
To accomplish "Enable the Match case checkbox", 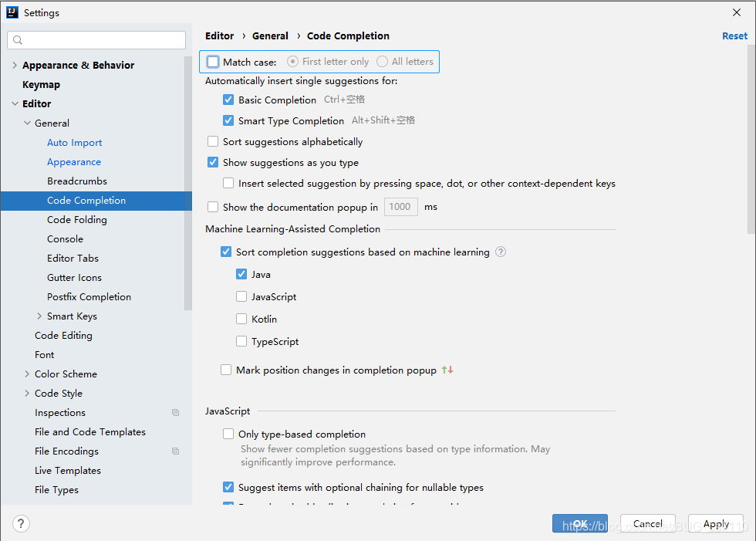I will tap(211, 61).
